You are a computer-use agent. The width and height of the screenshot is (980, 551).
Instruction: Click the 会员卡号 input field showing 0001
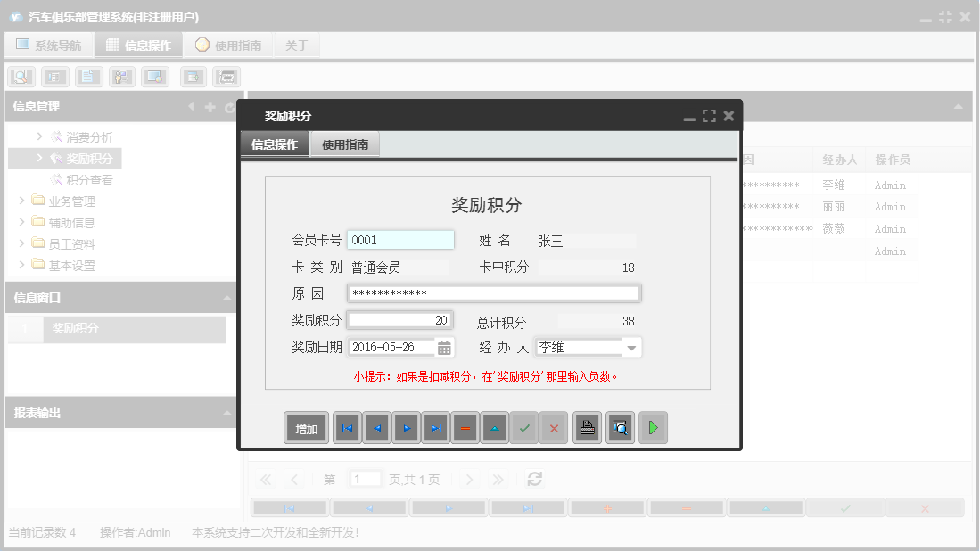tap(400, 238)
